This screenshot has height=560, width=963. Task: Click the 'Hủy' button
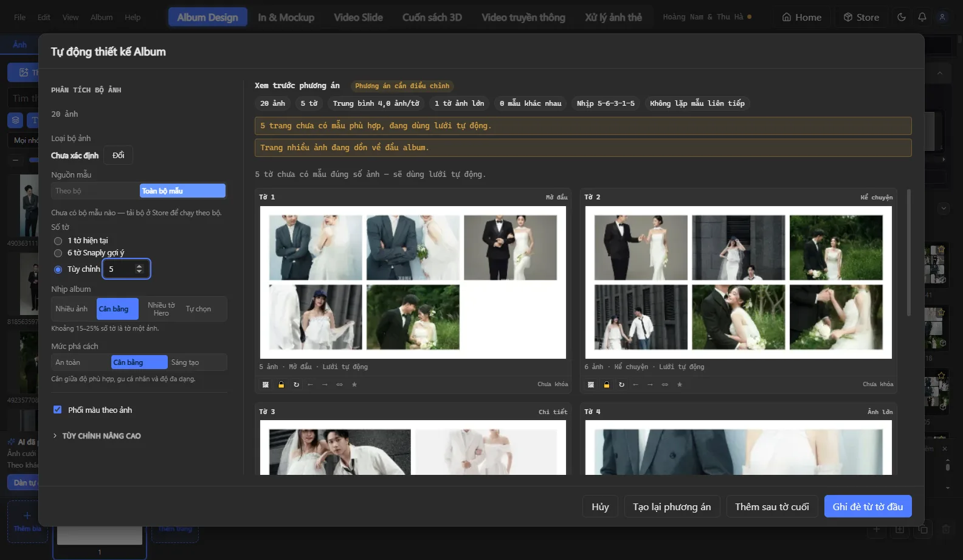(600, 506)
